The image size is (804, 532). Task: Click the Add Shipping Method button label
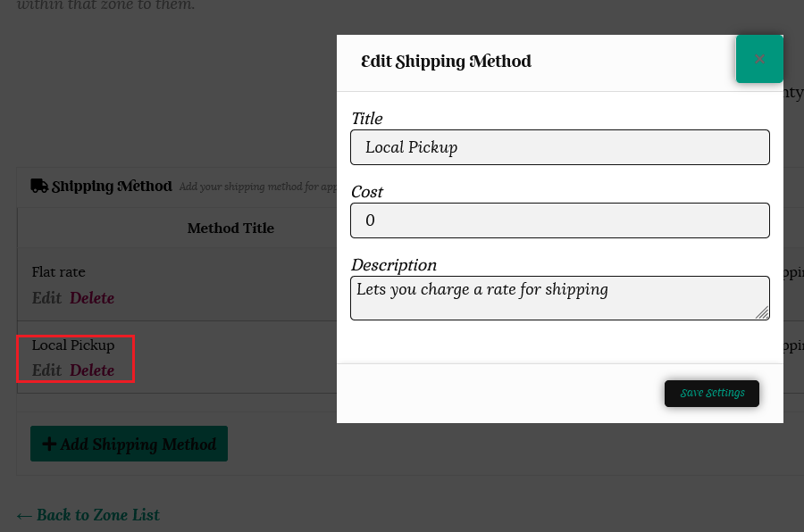pos(138,445)
